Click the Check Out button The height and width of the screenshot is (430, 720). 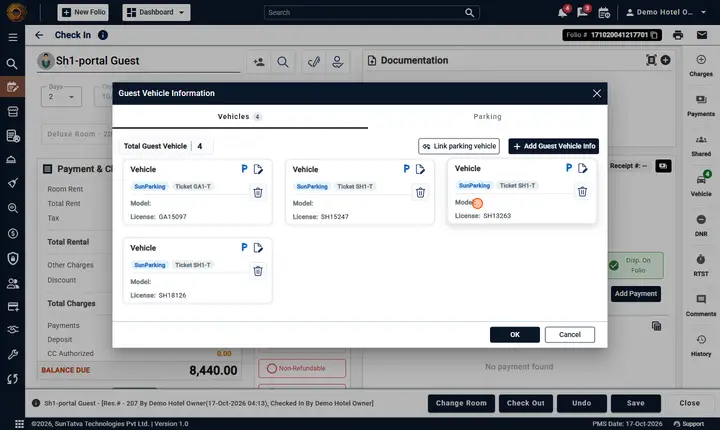tap(525, 403)
